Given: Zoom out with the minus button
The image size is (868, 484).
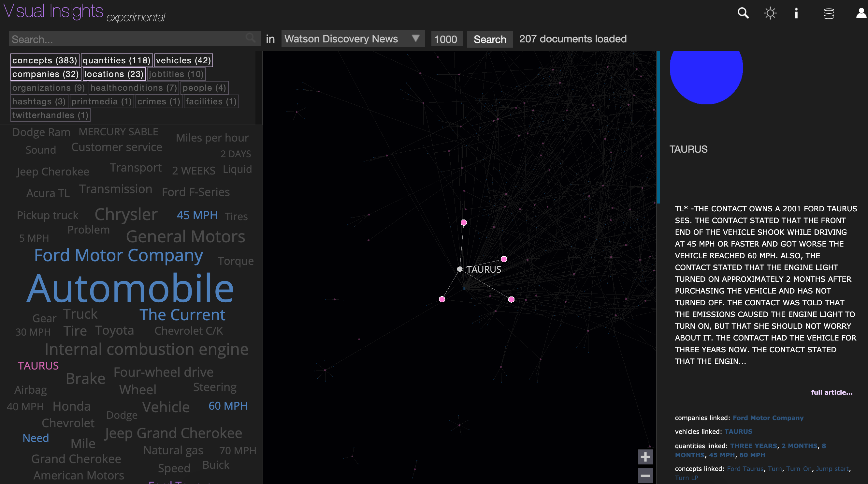Looking at the screenshot, I should pos(645,476).
